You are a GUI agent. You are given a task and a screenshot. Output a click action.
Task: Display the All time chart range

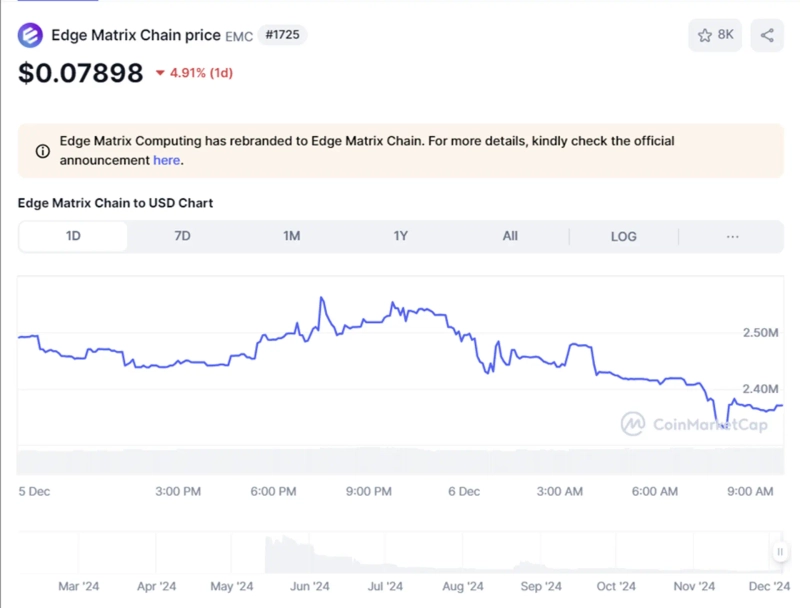point(510,236)
